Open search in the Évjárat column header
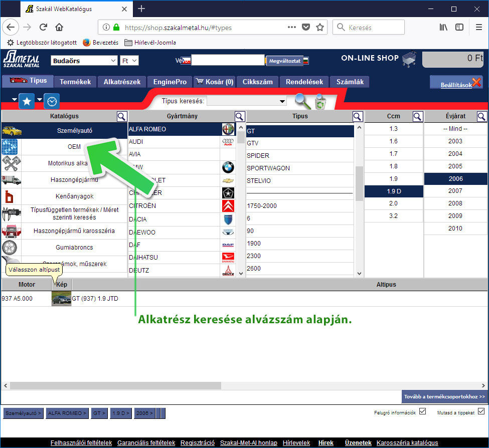Screen dimensions: 489x448 (x=481, y=117)
